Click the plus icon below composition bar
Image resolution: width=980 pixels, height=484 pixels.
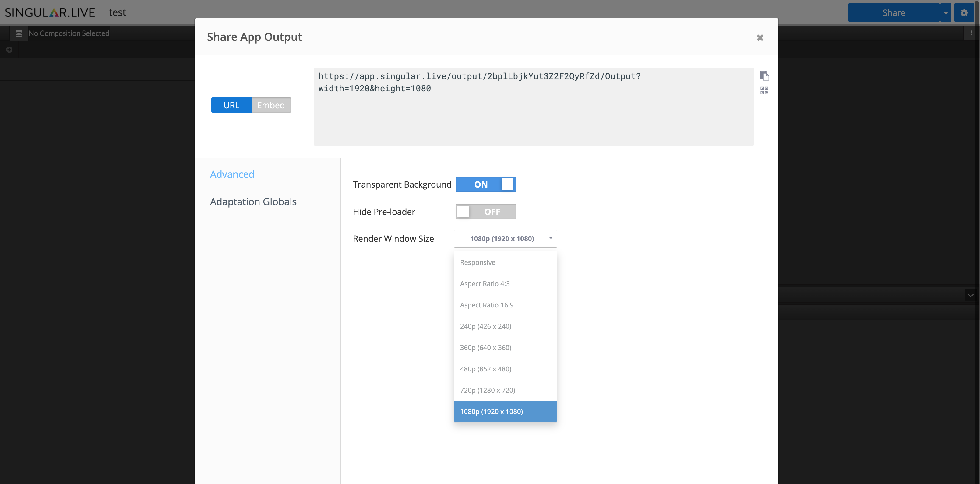pyautogui.click(x=9, y=50)
